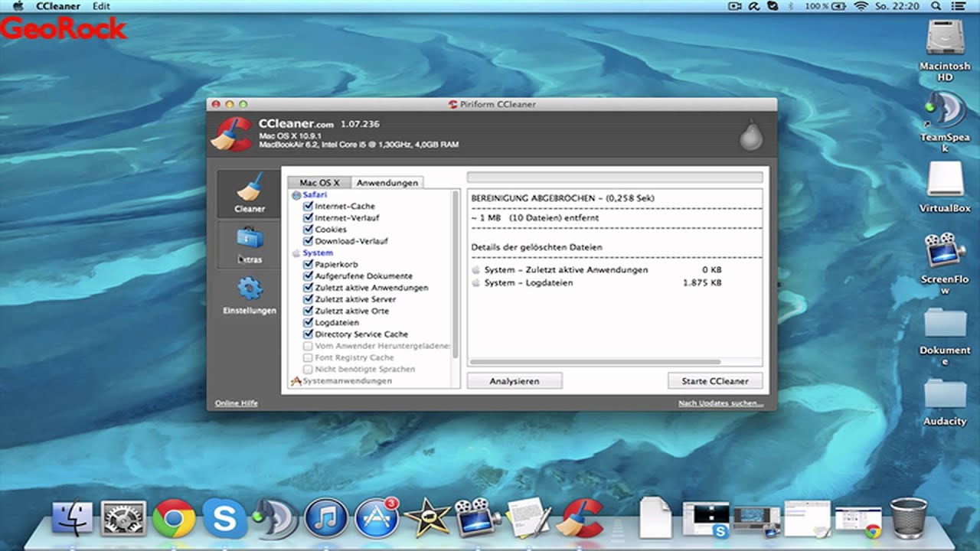Open the Edit menu
The height and width of the screenshot is (551, 980).
coord(101,6)
